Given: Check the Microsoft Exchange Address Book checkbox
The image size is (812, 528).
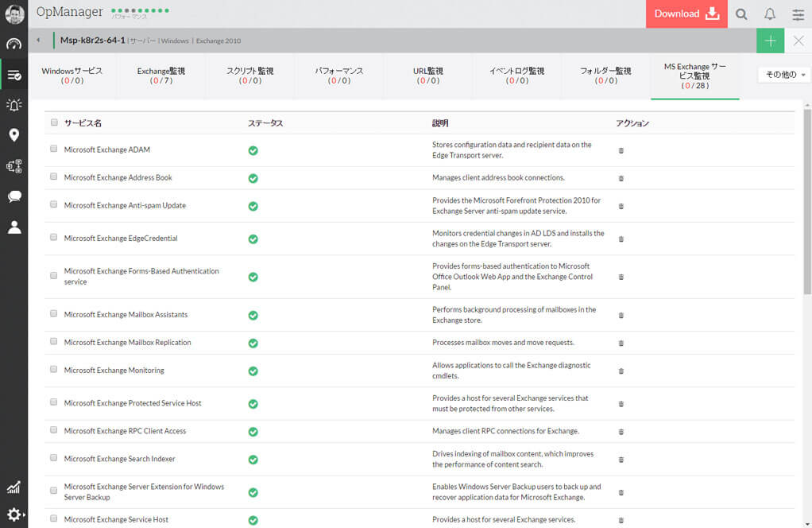Looking at the screenshot, I should tap(54, 177).
